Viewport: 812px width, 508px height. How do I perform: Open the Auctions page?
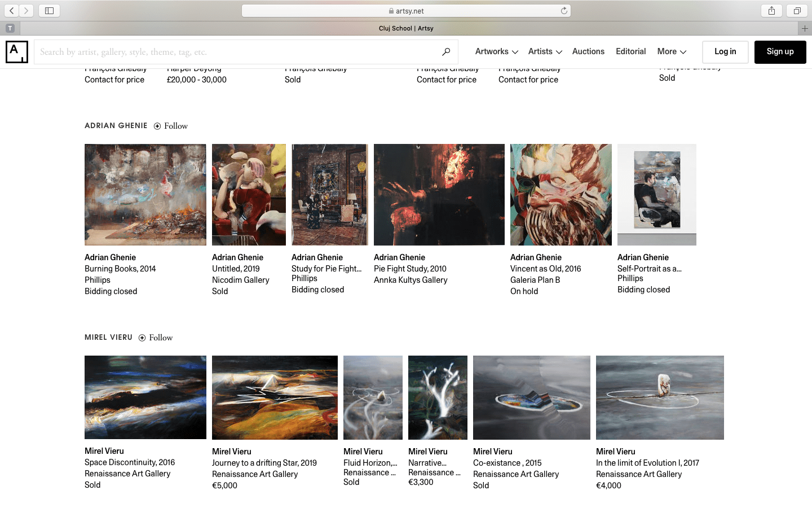coord(588,51)
